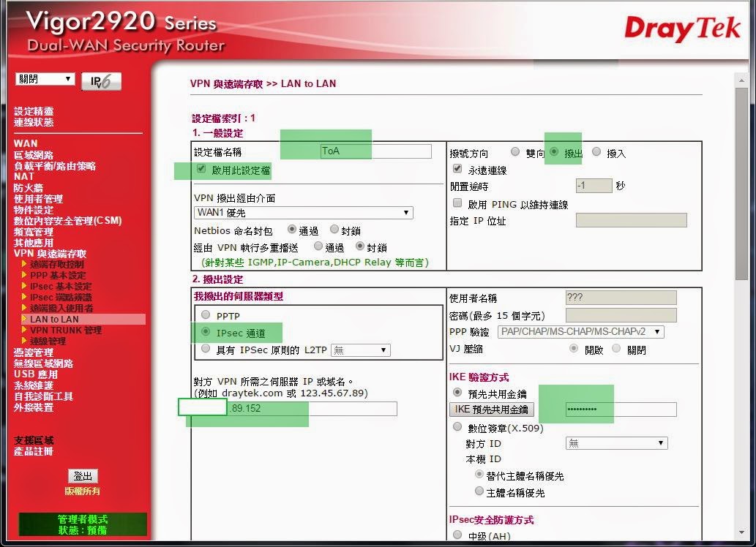Open the WAN menu
This screenshot has height=547, width=756.
(x=26, y=143)
